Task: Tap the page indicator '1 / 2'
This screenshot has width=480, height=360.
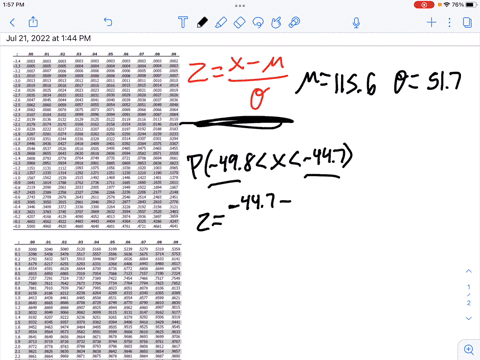Action: (469, 295)
